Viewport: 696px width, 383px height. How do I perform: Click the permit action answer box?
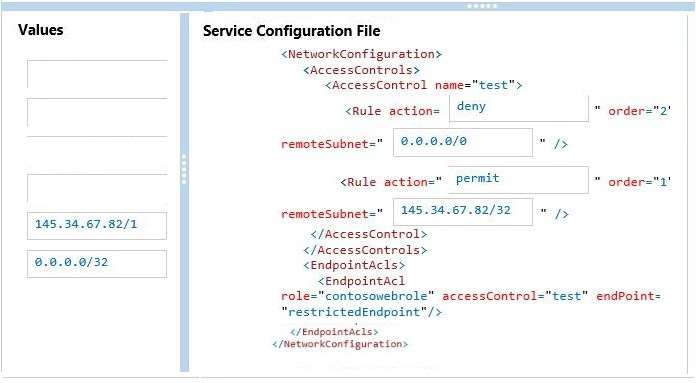[x=518, y=180]
